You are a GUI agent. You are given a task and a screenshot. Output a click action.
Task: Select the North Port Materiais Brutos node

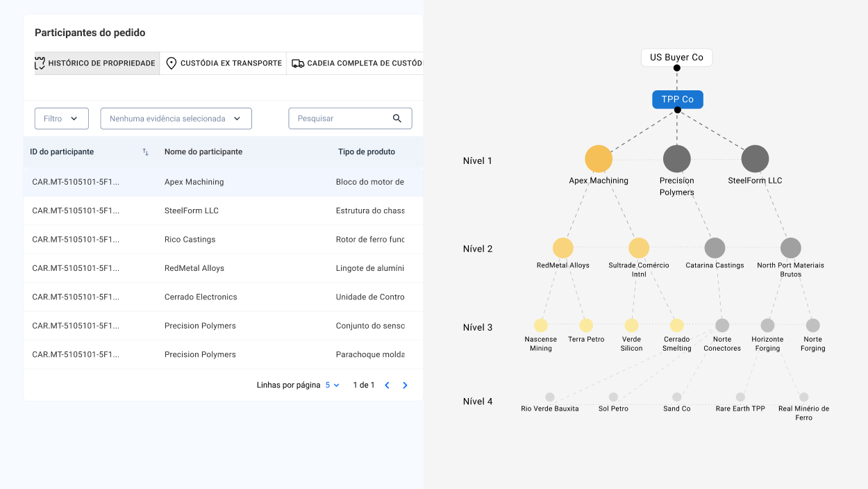click(791, 248)
